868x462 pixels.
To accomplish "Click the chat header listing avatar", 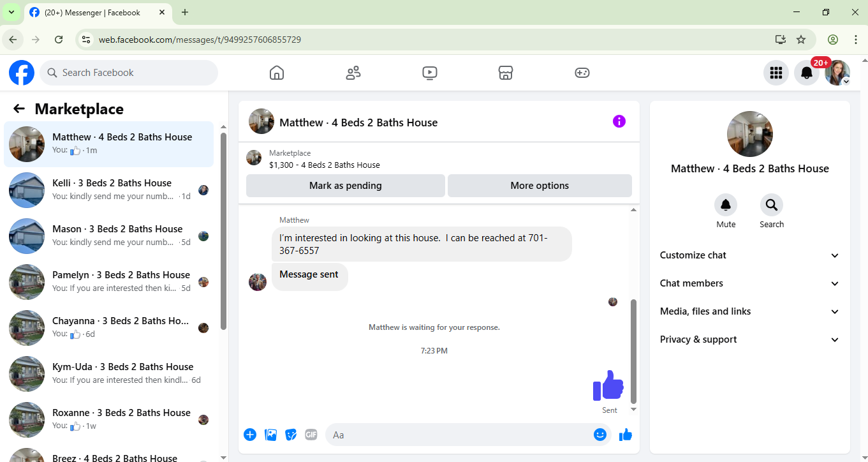I will (x=261, y=121).
